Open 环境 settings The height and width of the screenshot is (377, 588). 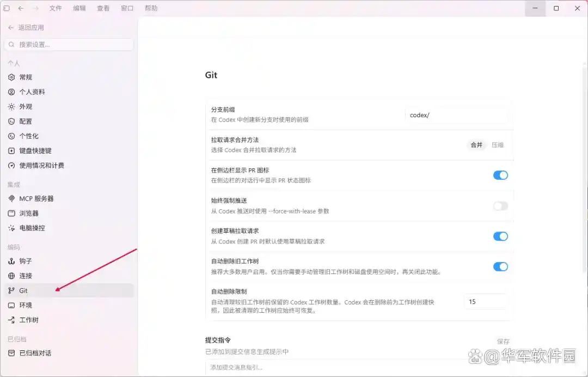69,305
